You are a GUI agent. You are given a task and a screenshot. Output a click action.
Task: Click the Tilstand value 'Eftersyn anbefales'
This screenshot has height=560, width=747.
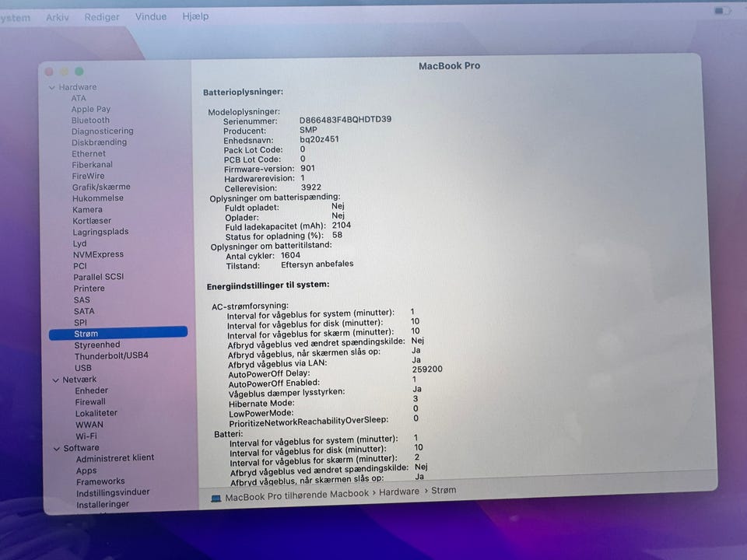(317, 264)
